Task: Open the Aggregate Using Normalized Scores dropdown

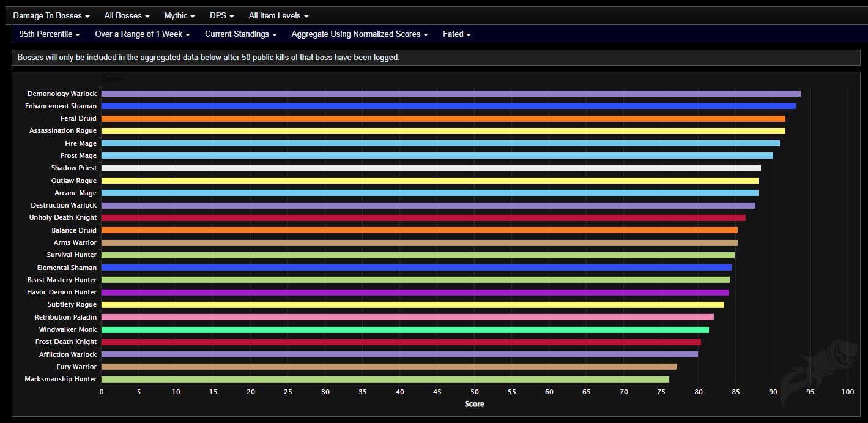Action: 359,34
